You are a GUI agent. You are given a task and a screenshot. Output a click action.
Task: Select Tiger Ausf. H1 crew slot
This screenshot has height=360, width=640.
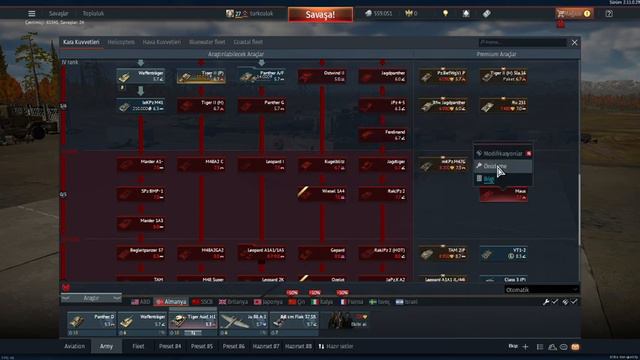193,321
